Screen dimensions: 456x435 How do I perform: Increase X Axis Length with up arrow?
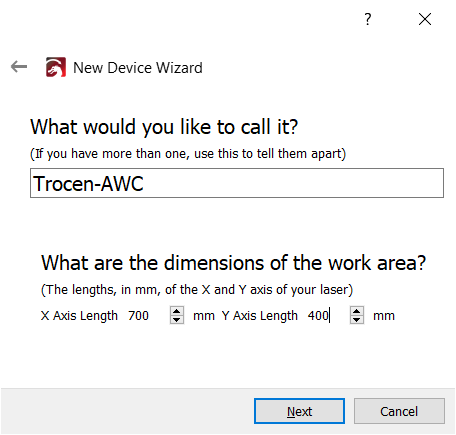(177, 311)
